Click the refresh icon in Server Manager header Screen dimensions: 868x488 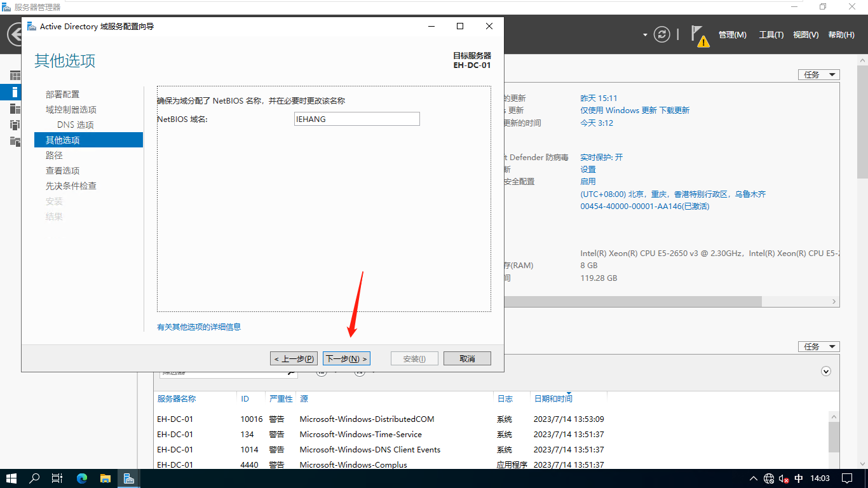(x=662, y=34)
